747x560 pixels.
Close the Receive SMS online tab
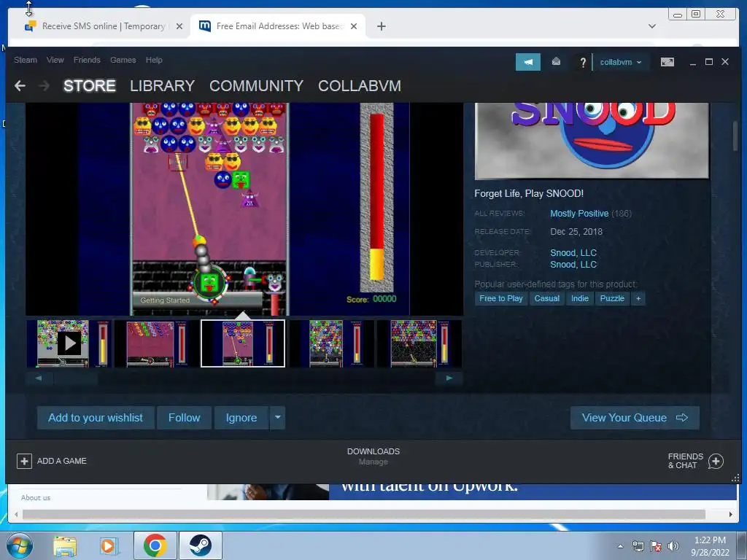(x=179, y=26)
